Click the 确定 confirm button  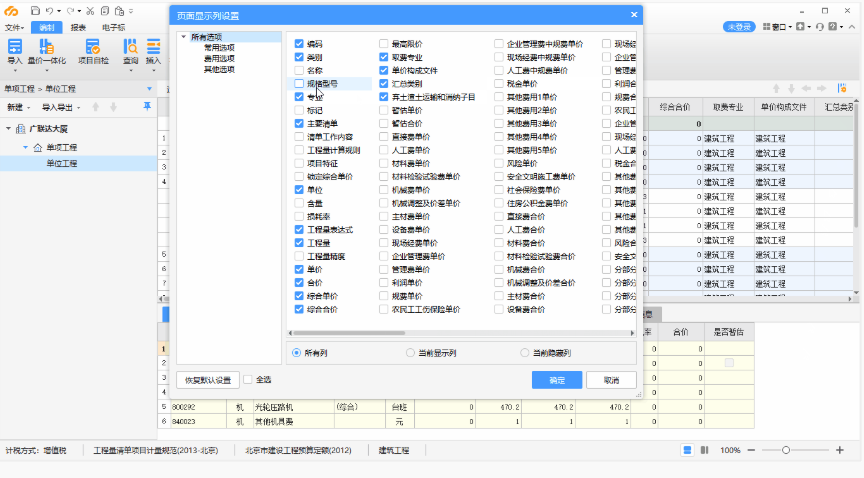click(557, 380)
